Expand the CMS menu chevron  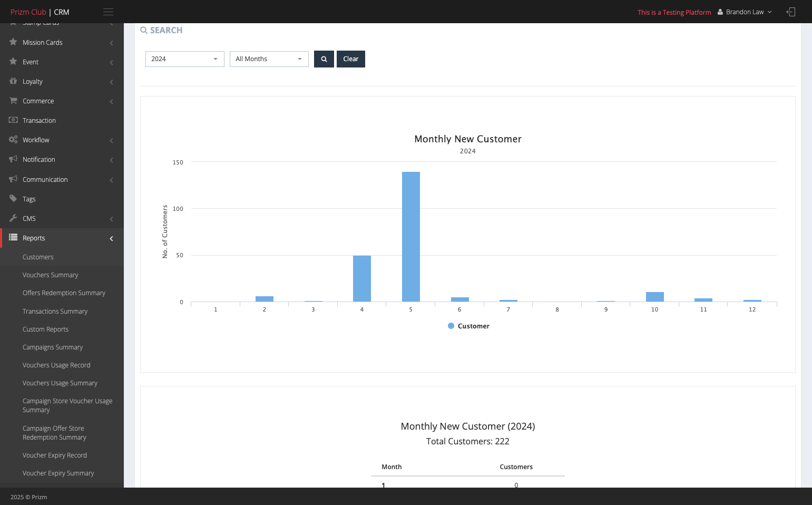point(111,219)
